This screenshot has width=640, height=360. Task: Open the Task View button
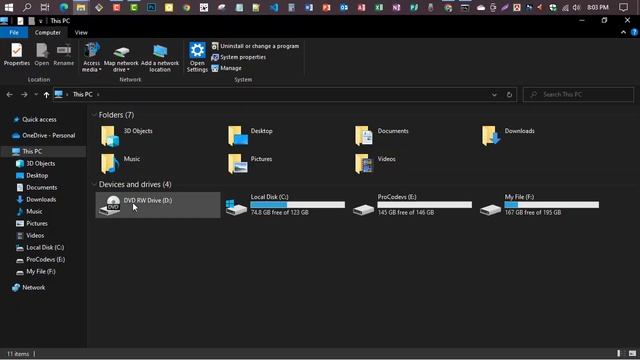45,7
